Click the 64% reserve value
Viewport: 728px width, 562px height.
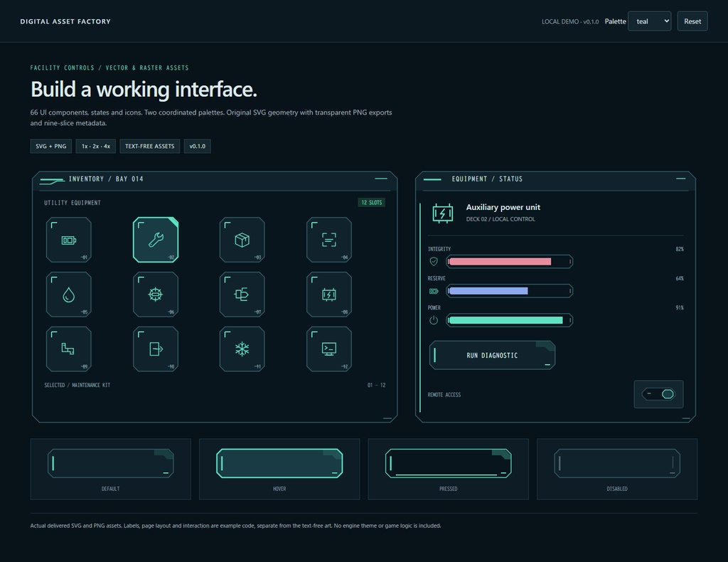tap(680, 279)
